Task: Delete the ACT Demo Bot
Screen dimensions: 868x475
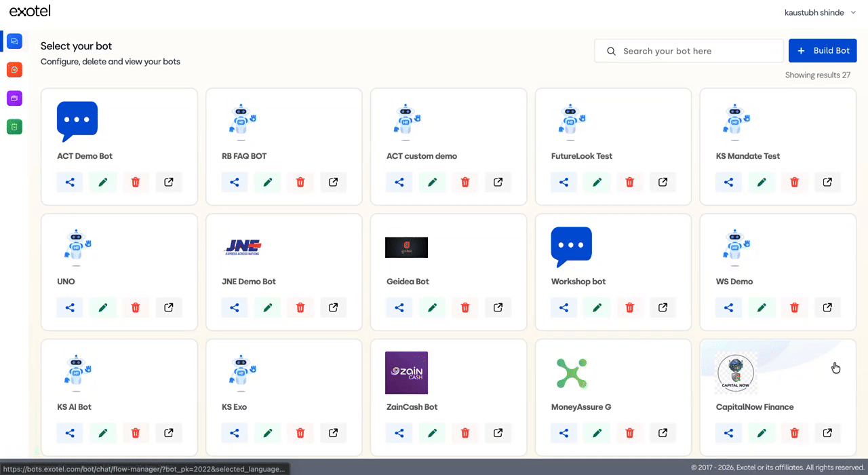Action: pos(136,182)
